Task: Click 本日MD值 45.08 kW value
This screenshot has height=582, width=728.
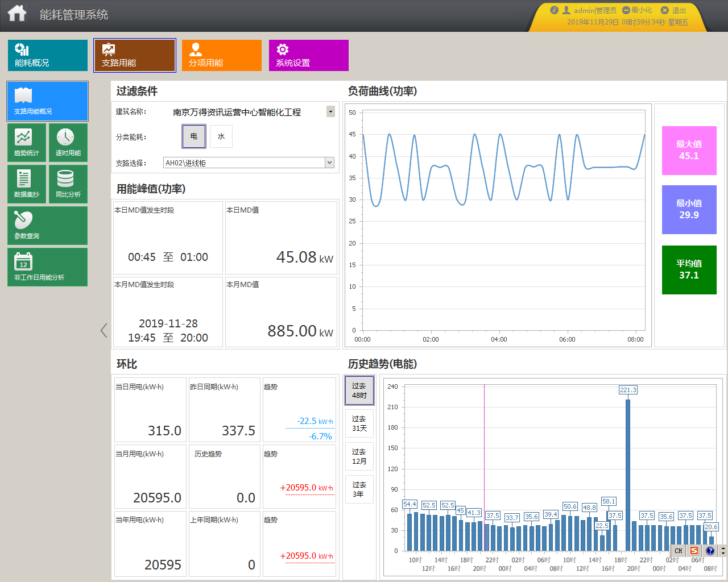Action: pos(305,257)
